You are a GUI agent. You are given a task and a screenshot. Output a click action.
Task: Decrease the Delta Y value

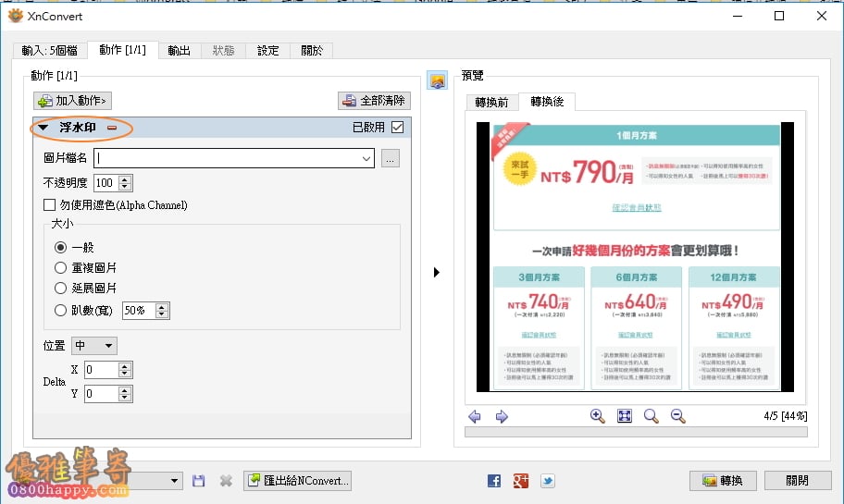pos(125,398)
